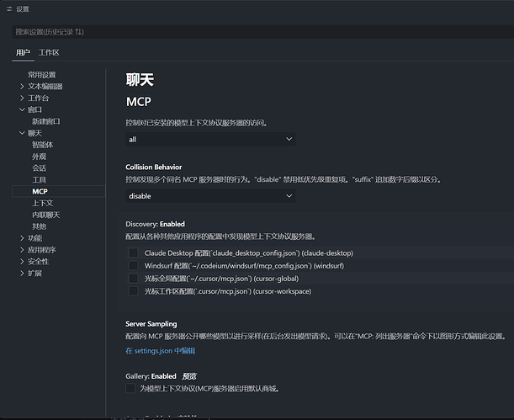Select 会话 under 聊天
Image resolution: width=514 pixels, height=420 pixels.
(39, 167)
